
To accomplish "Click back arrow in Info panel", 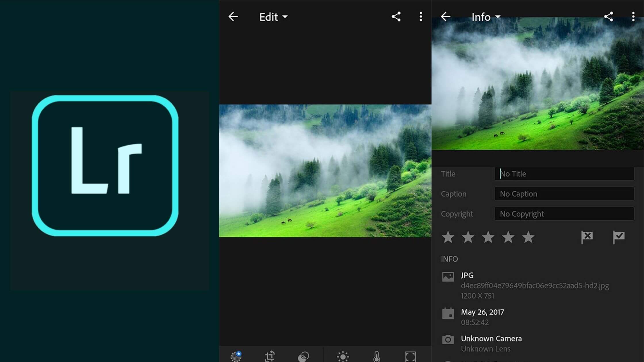I will click(446, 16).
